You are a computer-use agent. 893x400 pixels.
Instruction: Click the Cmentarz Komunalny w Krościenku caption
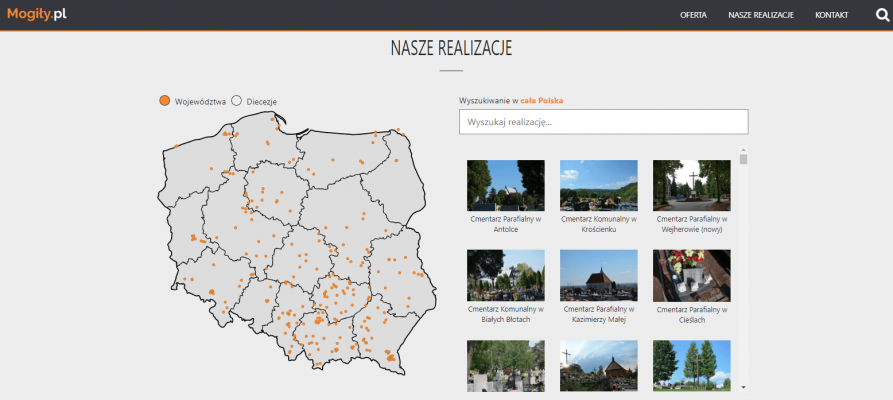[598, 224]
